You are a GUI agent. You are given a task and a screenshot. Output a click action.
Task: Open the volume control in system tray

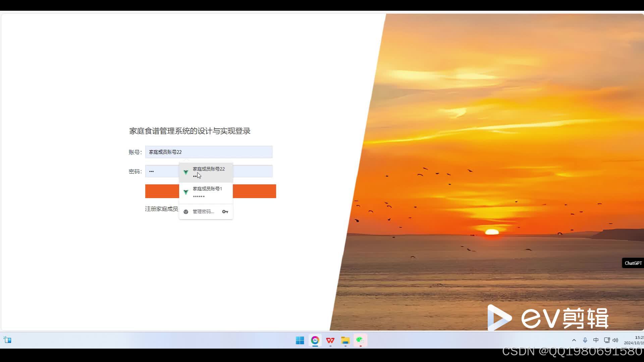click(615, 340)
